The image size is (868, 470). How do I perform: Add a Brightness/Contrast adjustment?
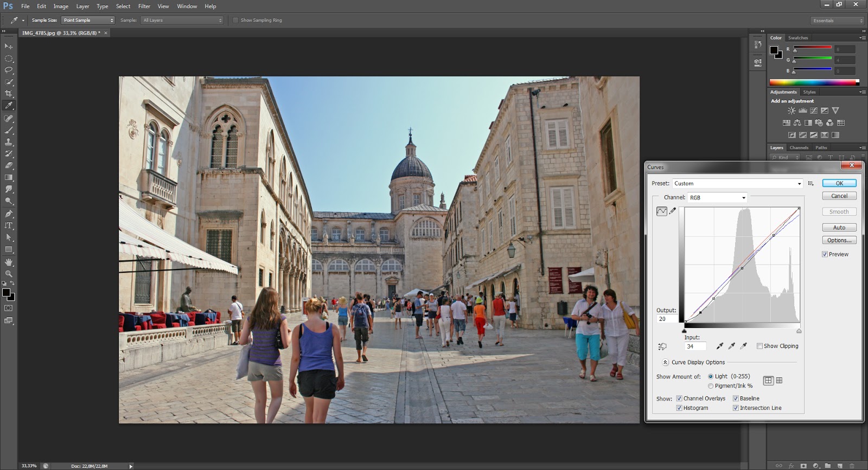[792, 111]
